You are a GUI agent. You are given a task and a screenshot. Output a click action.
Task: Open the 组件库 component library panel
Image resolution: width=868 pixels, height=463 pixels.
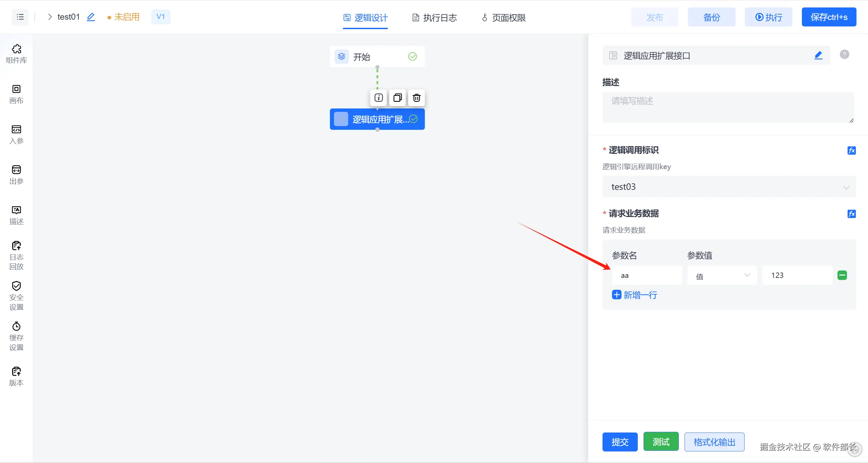click(x=16, y=54)
